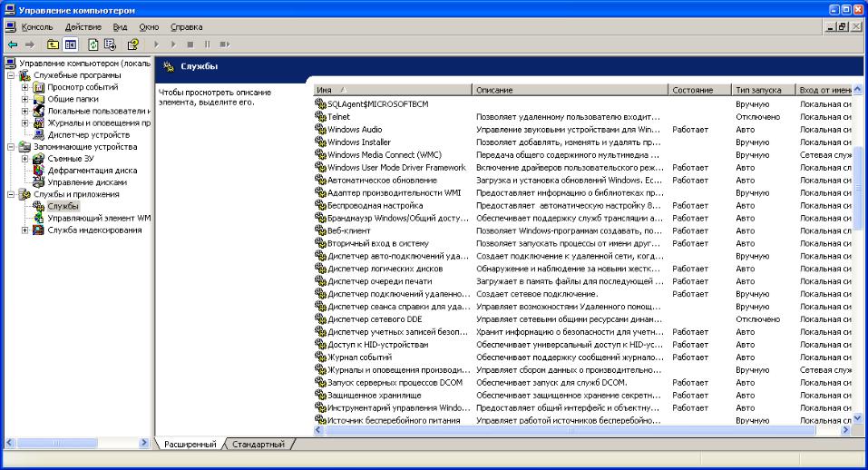Expand the Съемные ЗУ node

(24, 158)
